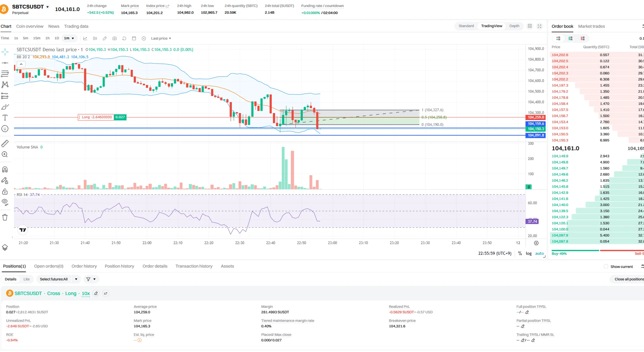Open the forecast and position tools
Image resolution: width=644 pixels, height=352 pixels.
[x=5, y=96]
